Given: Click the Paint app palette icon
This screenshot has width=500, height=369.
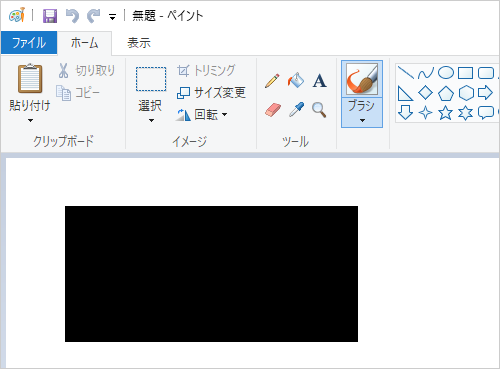Looking at the screenshot, I should click(x=17, y=15).
